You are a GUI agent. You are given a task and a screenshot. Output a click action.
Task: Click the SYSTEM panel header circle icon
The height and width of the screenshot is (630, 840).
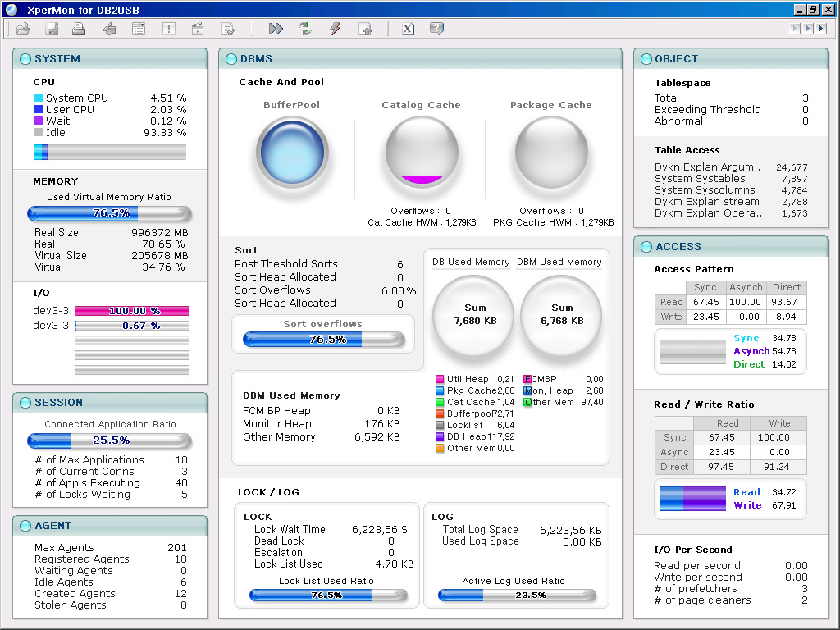click(25, 59)
